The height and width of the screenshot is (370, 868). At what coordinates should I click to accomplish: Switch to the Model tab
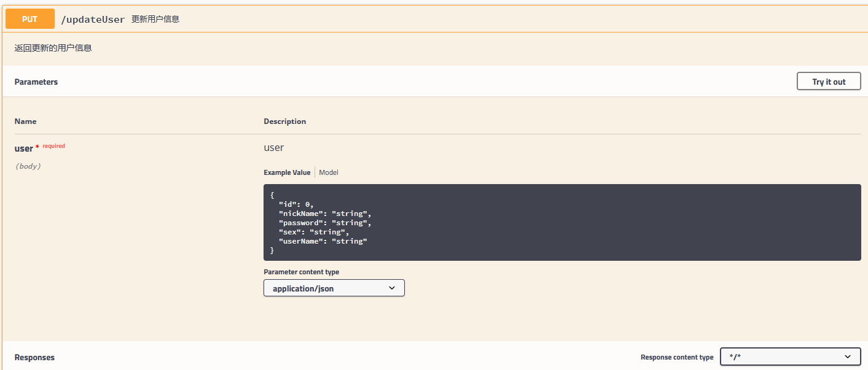click(x=329, y=172)
